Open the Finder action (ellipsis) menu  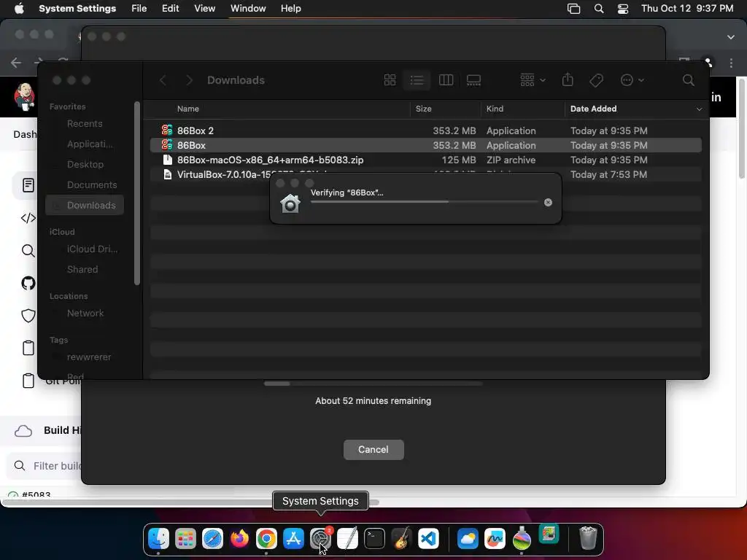tap(632, 80)
